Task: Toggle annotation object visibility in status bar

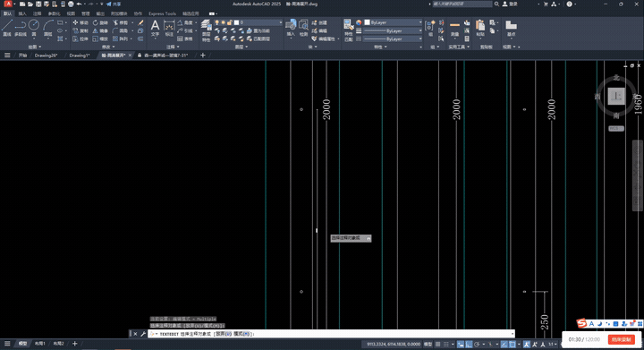Action: point(527,345)
